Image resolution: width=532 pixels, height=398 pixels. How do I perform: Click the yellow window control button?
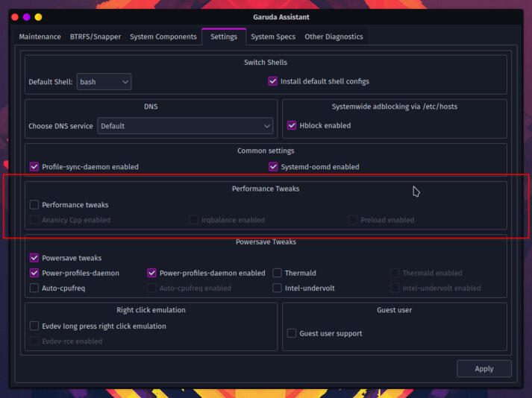(38, 17)
